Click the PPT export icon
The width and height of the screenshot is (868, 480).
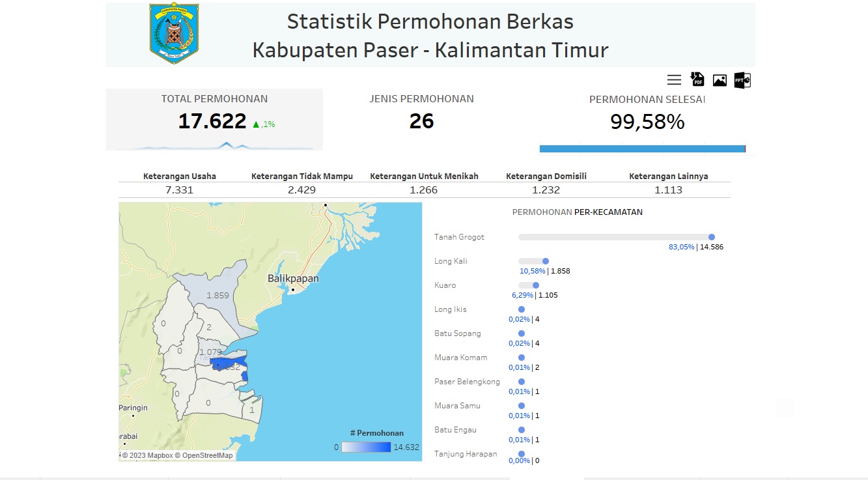742,80
